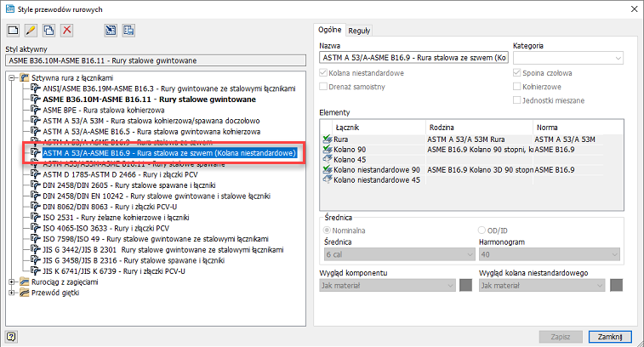The height and width of the screenshot is (347, 644).
Task: Open the Średnica 6 cal dropdown
Action: coord(399,254)
